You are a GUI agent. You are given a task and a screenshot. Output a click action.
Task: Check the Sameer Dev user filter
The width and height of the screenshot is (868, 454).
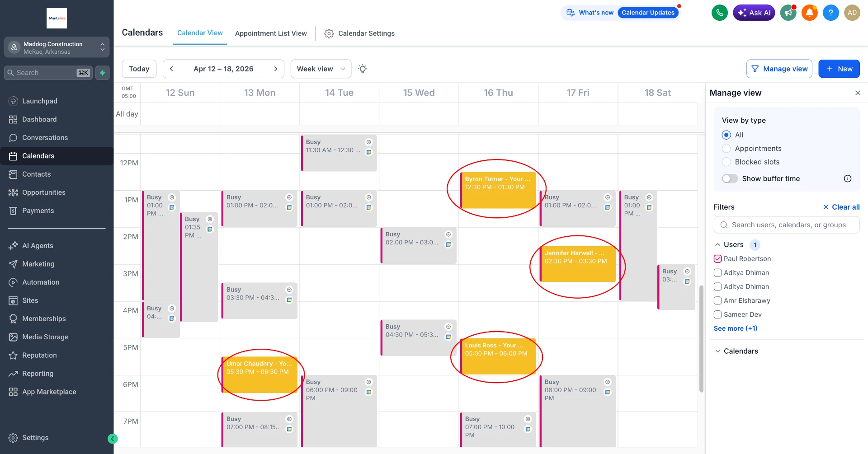point(717,314)
